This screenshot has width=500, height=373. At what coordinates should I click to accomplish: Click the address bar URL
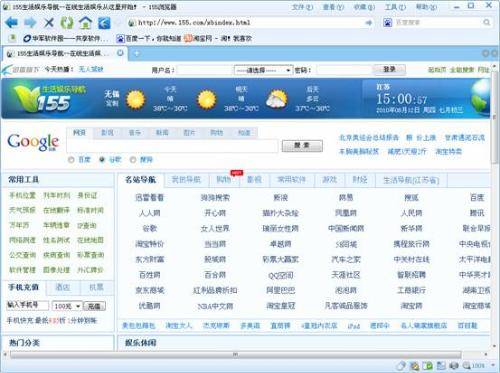point(194,23)
